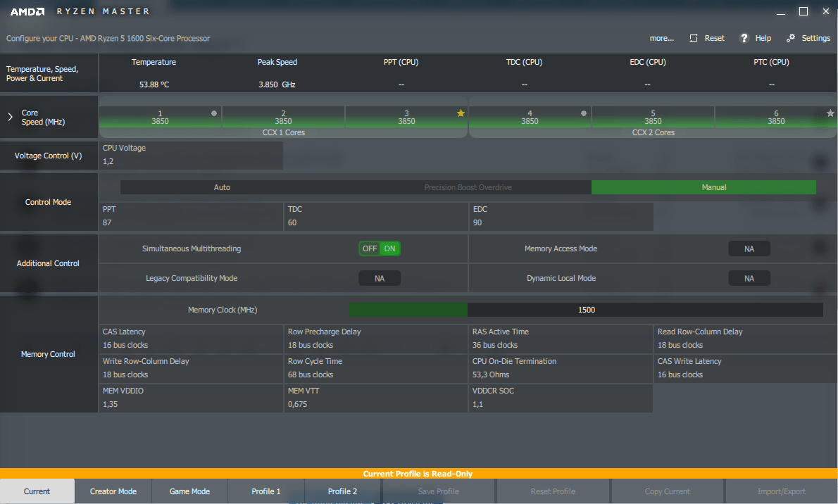Click the RAS Active Time field
This screenshot has width=838, height=504.
(x=561, y=339)
